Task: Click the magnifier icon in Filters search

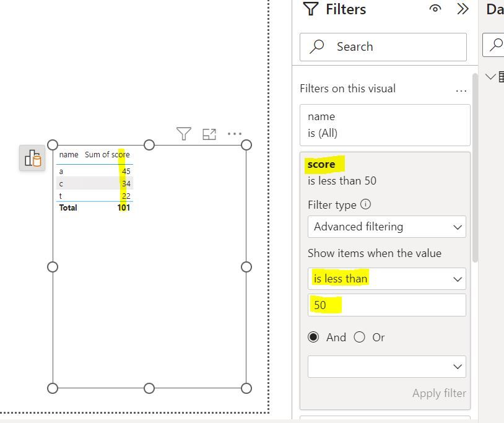Action: tap(316, 46)
